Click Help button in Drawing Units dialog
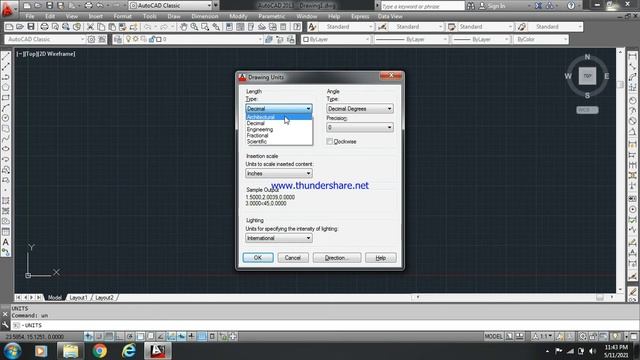640x360 pixels. point(380,258)
